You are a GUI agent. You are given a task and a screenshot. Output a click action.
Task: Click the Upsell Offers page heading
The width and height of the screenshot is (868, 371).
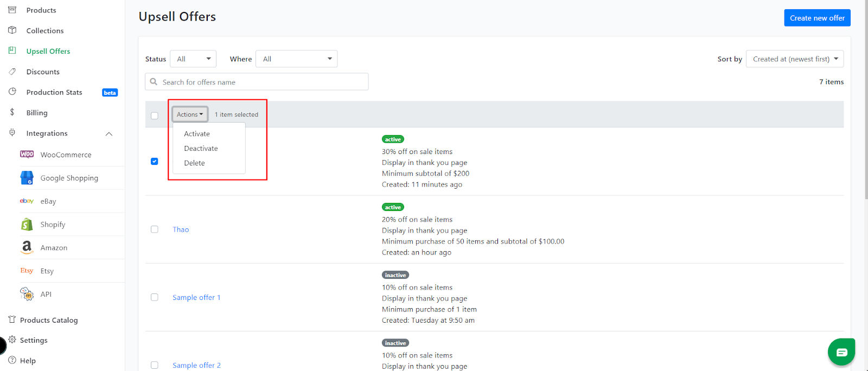(177, 17)
